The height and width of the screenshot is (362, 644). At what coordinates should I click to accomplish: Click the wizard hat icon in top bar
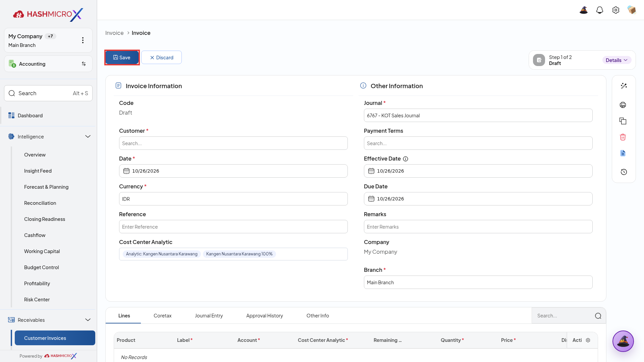pyautogui.click(x=584, y=10)
